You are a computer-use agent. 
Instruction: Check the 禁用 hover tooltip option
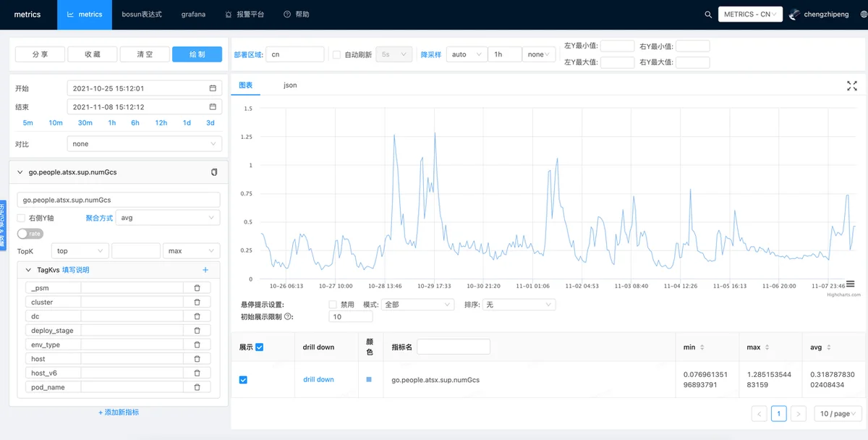pos(333,305)
